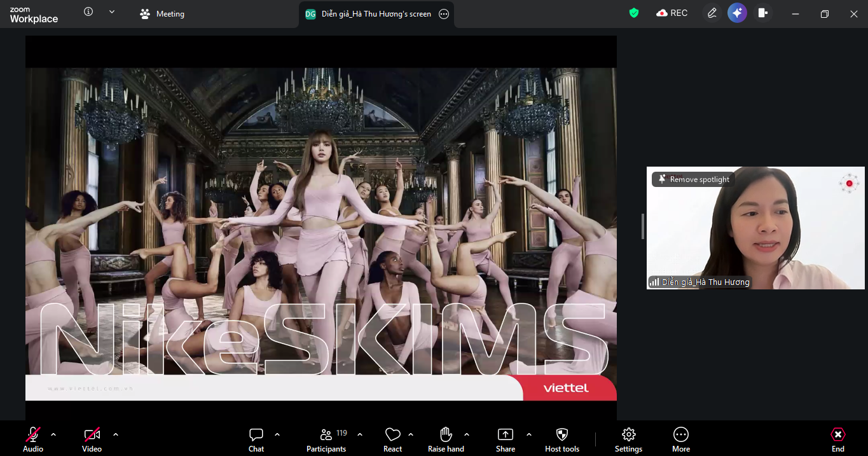Turn on the Video camera
The height and width of the screenshot is (456, 868).
tap(92, 439)
